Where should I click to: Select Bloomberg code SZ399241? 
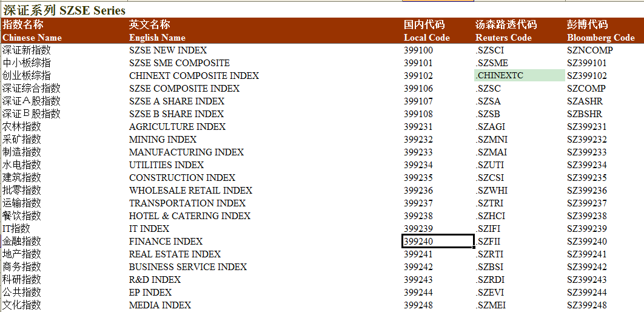pos(587,254)
